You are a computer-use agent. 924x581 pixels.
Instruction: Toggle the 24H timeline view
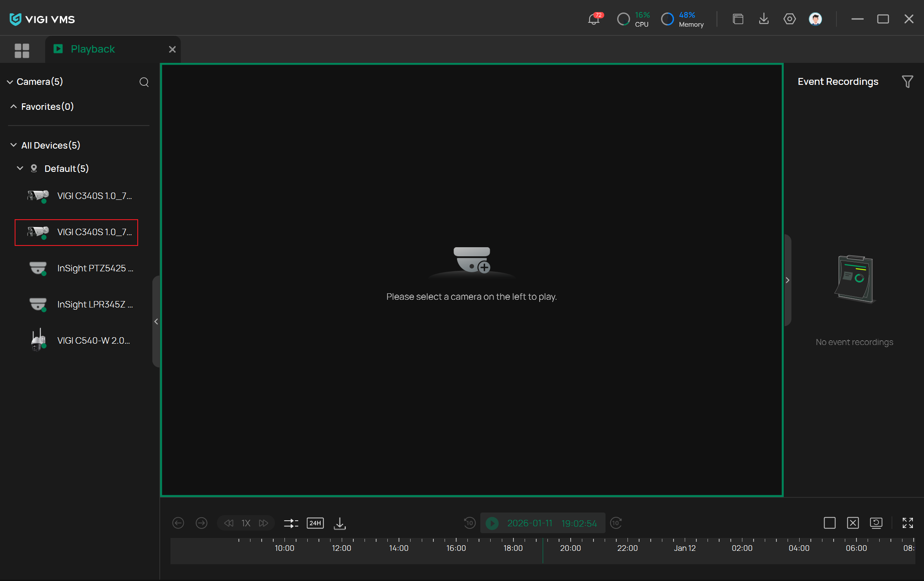point(315,523)
